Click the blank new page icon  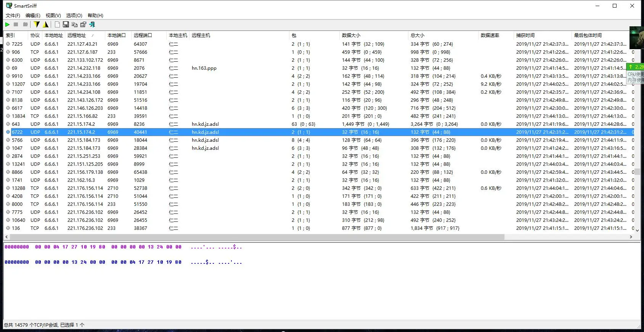(57, 24)
